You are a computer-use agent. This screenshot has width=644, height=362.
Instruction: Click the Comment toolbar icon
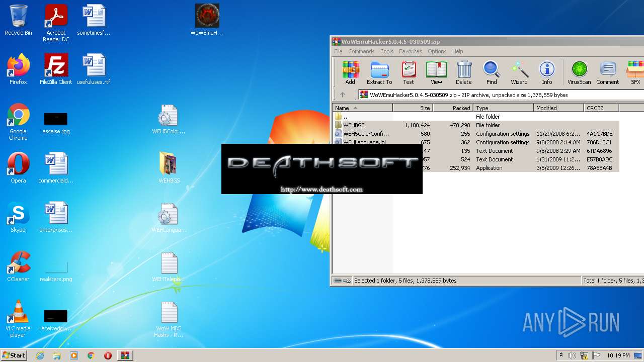pyautogui.click(x=608, y=73)
